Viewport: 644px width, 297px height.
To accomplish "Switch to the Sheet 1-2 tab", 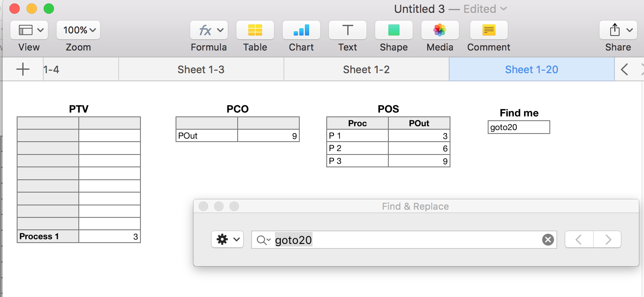I will tap(366, 70).
